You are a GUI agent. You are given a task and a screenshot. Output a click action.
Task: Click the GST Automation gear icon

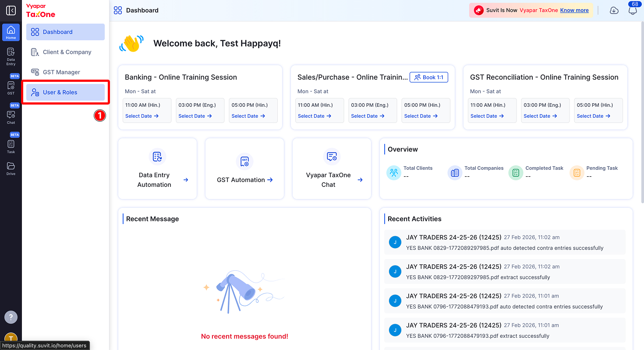[244, 161]
